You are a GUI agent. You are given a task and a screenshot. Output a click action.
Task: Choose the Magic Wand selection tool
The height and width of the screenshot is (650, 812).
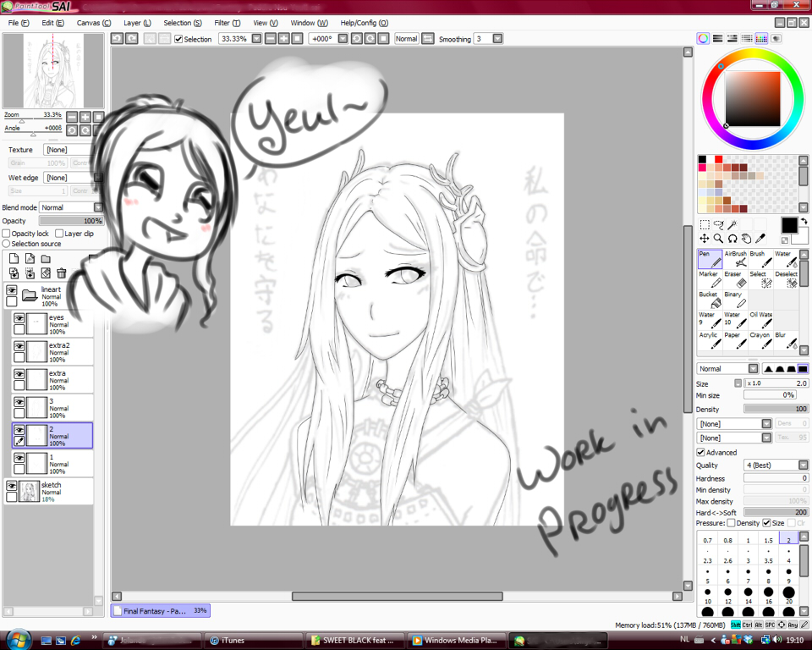tap(732, 225)
